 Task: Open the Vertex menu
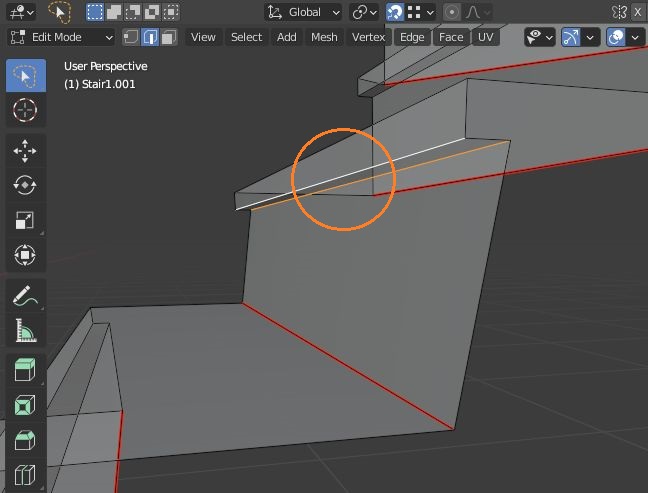(369, 37)
